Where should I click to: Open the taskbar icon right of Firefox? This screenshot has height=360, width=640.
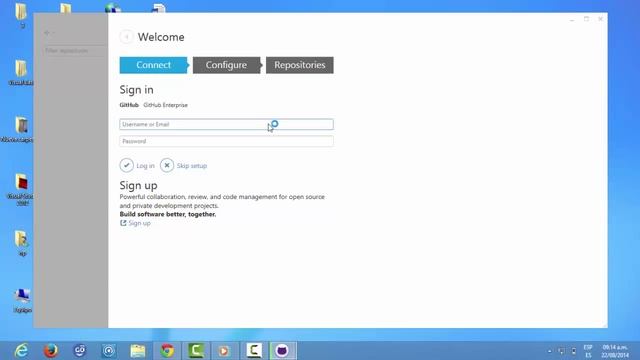click(80, 351)
